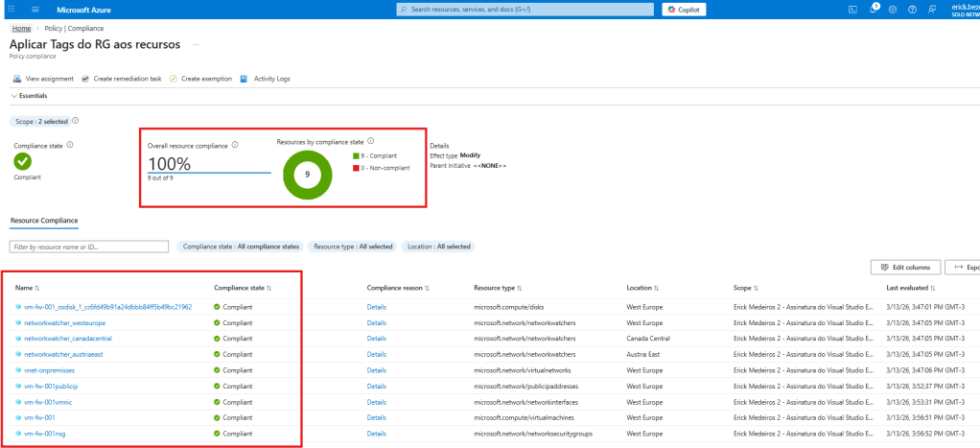Open the notifications bell
980x448 pixels.
(x=874, y=9)
